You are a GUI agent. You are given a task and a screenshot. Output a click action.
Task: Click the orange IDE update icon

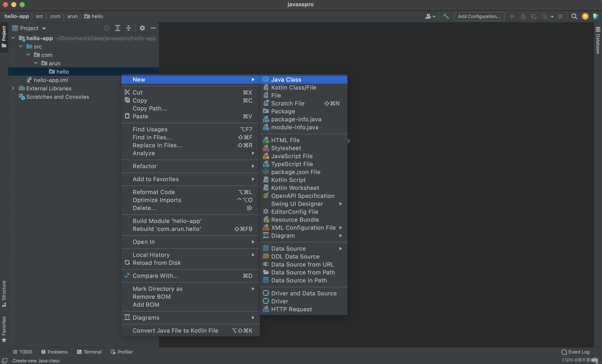tap(585, 16)
